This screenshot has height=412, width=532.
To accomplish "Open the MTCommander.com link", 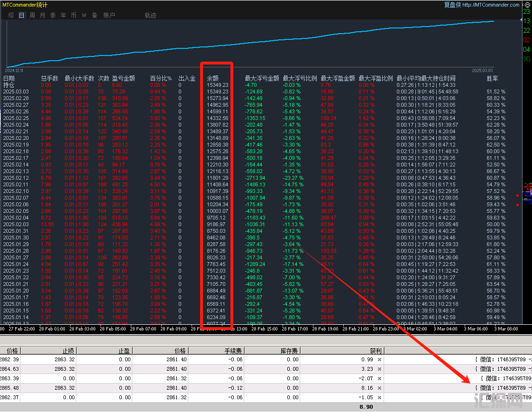I will point(491,5).
